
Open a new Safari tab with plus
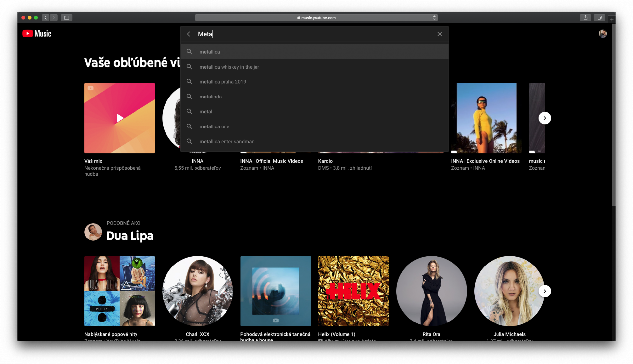pos(612,20)
